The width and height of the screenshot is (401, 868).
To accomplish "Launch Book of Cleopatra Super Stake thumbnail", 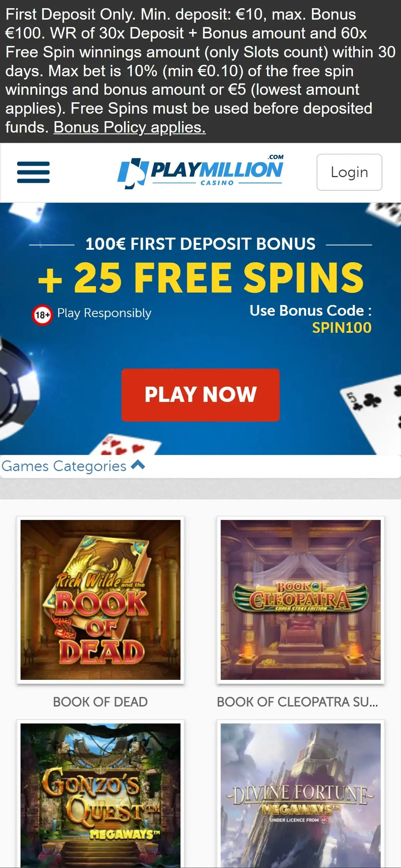I will tap(300, 600).
